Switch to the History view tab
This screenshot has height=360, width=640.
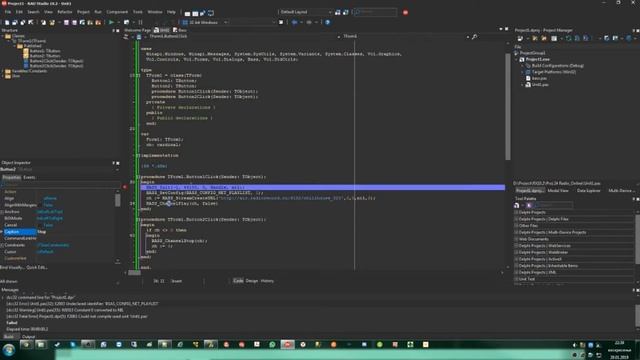click(x=267, y=281)
